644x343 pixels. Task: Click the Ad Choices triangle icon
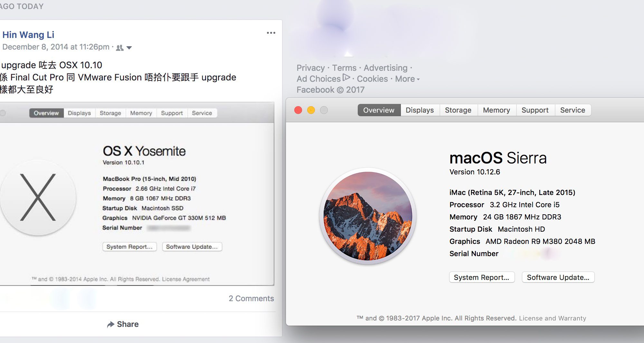tap(346, 77)
